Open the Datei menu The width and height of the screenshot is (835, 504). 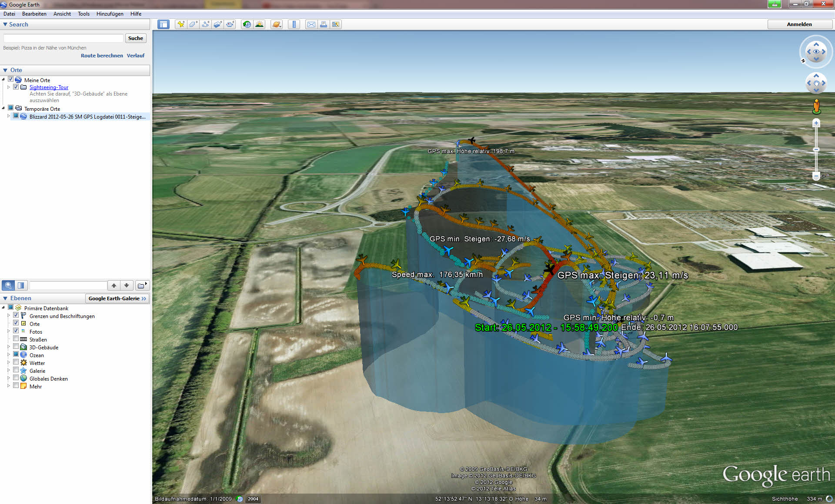tap(9, 14)
